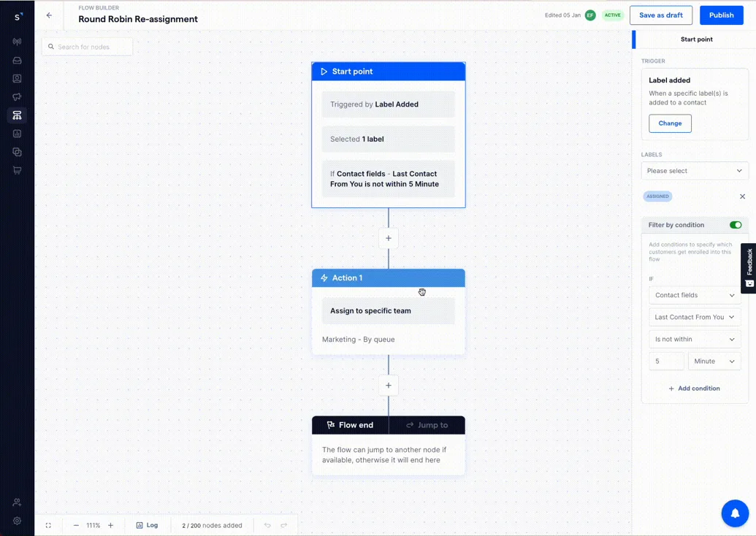Screen dimensions: 756x536
Task: Open the Minute time unit dropdown
Action: 714,361
